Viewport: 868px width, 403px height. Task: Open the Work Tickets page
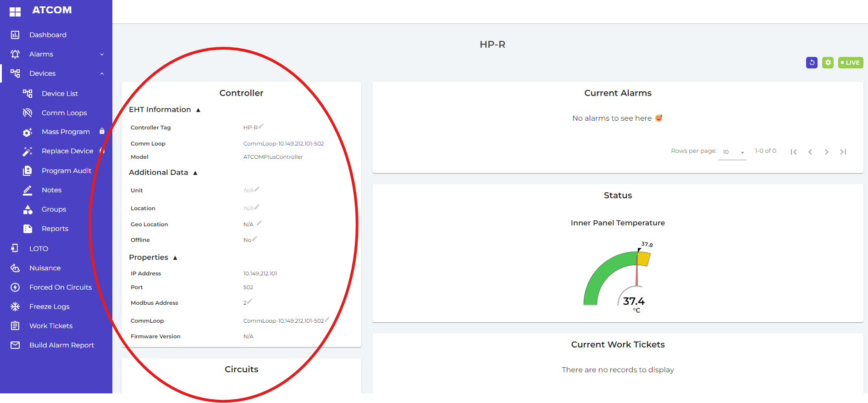(x=51, y=326)
